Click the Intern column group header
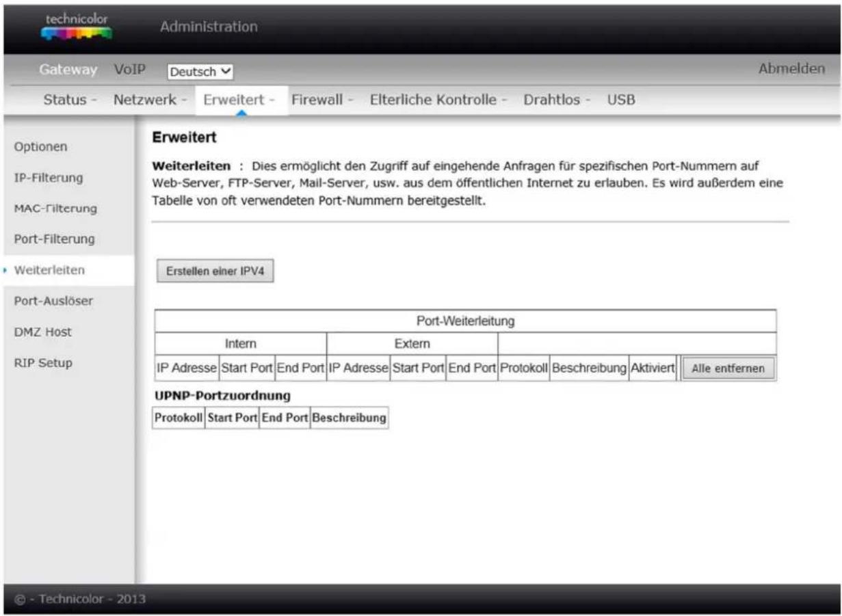The height and width of the screenshot is (616, 842). (241, 344)
